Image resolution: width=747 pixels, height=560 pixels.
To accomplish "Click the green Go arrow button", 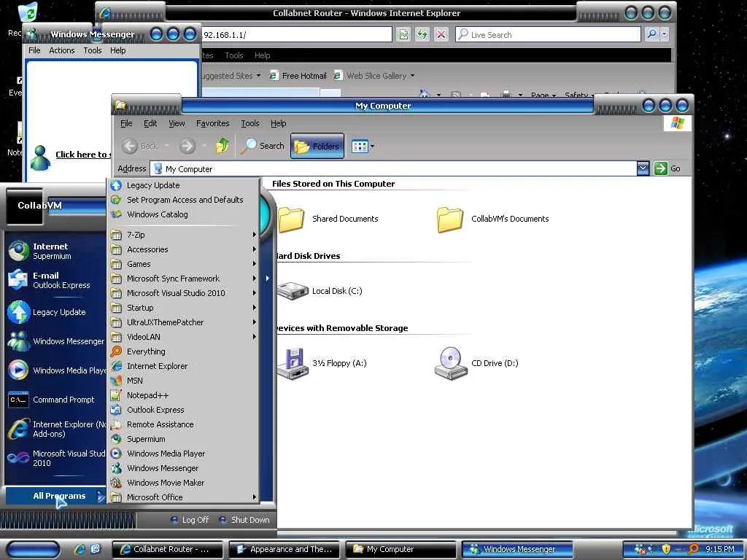I will tap(660, 168).
